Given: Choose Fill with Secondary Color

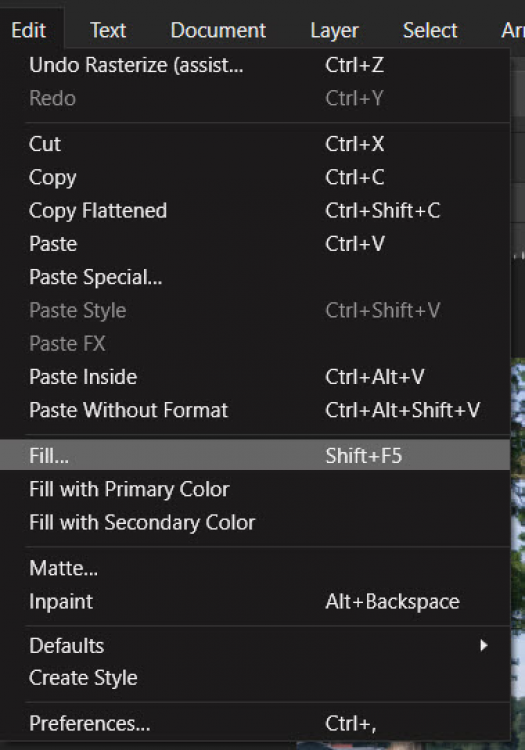Looking at the screenshot, I should (x=255, y=522).
